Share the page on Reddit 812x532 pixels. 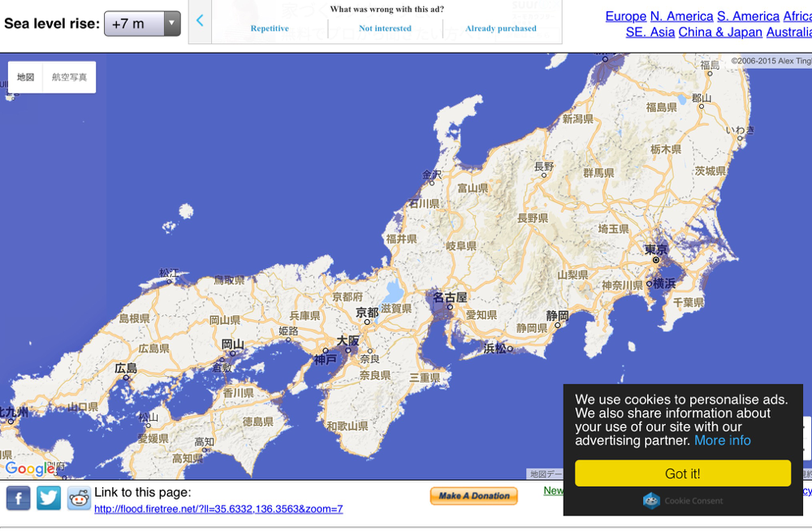[79, 497]
